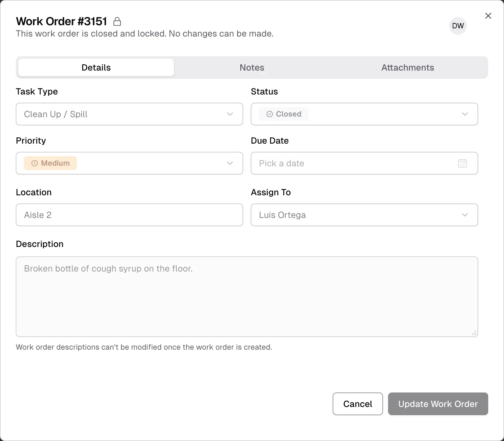Click the lock icon beside Work Order #3151

click(117, 21)
